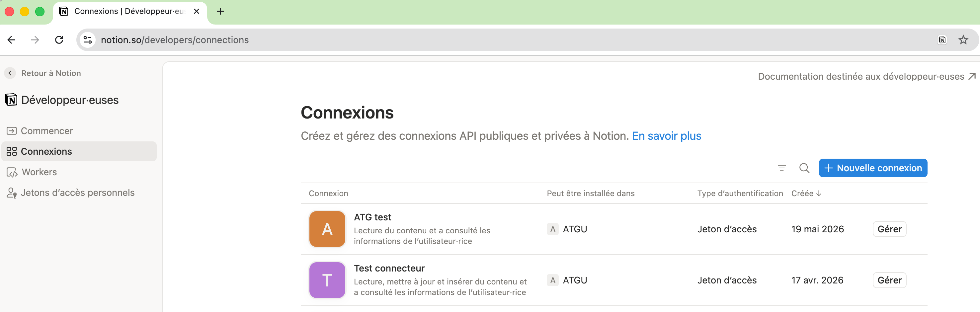Click the external arrow icon beside Documentation
980x312 pixels.
[972, 76]
